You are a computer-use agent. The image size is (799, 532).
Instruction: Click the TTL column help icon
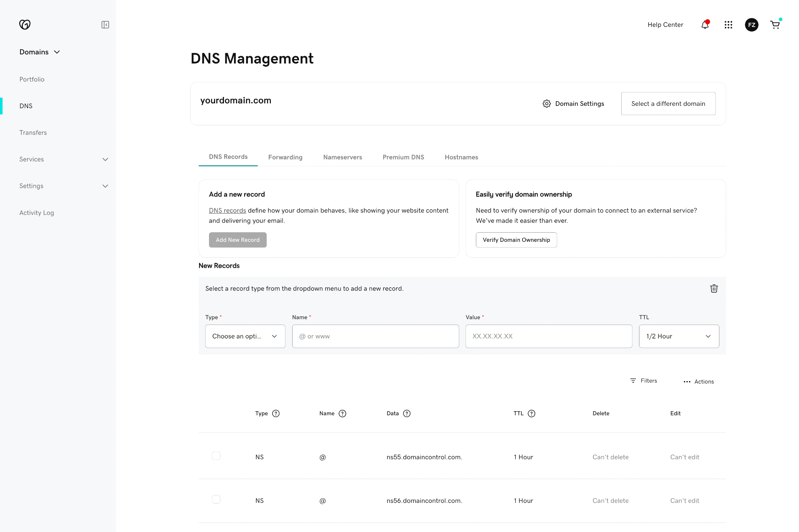(x=531, y=413)
